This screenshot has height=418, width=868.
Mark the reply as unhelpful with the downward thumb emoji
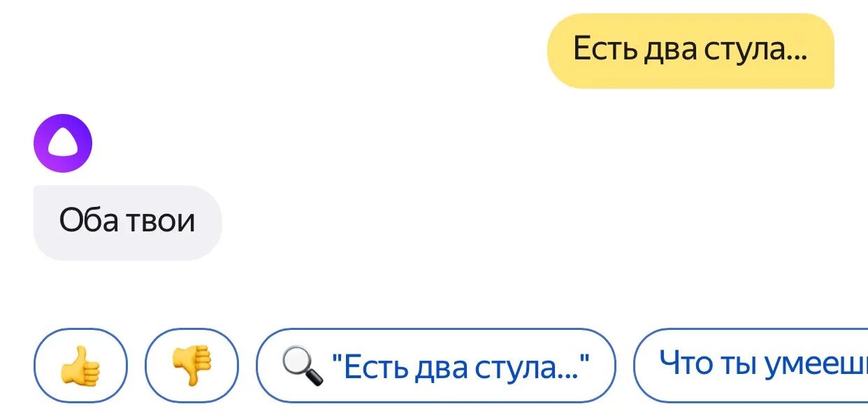pos(191,366)
